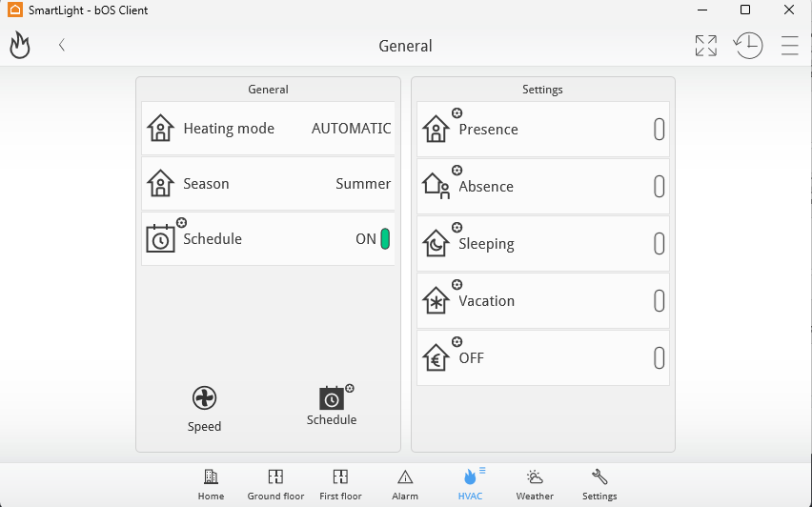The height and width of the screenshot is (507, 812).
Task: Click the Speed label button
Action: 205,427
